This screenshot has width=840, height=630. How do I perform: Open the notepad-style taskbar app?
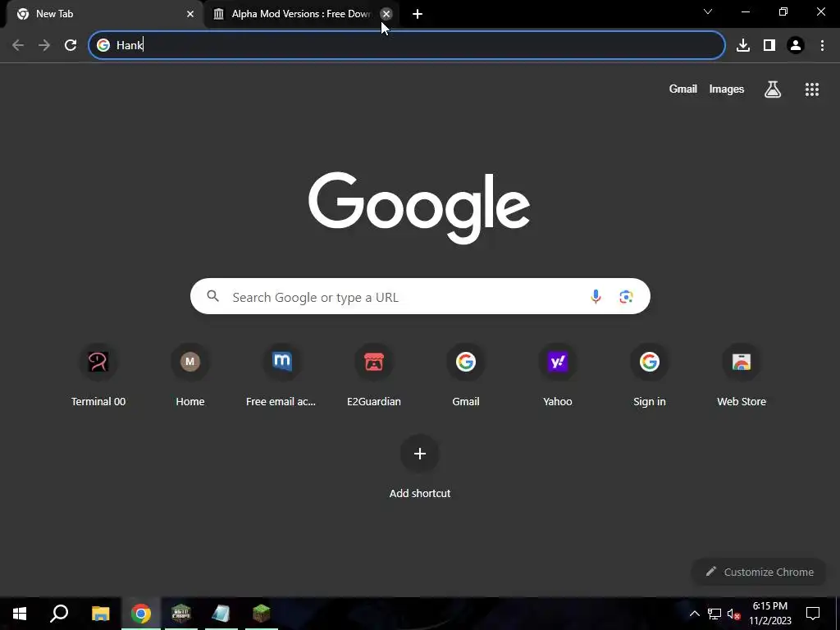pyautogui.click(x=221, y=614)
